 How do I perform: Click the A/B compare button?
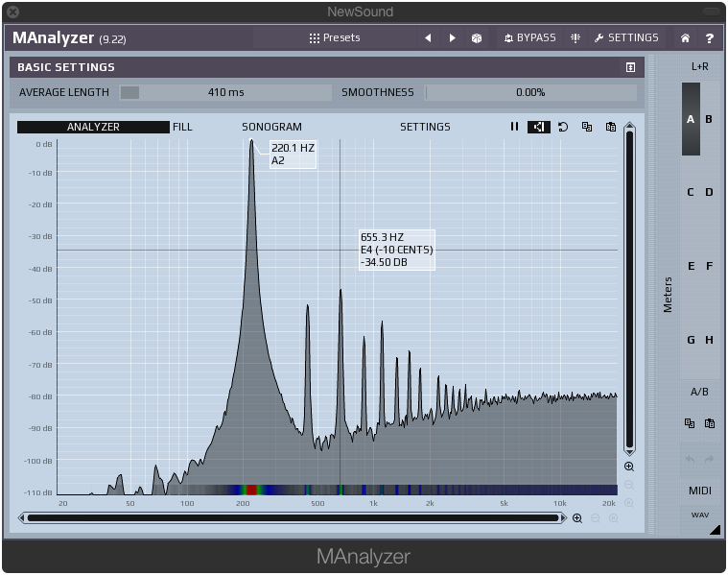pyautogui.click(x=699, y=392)
